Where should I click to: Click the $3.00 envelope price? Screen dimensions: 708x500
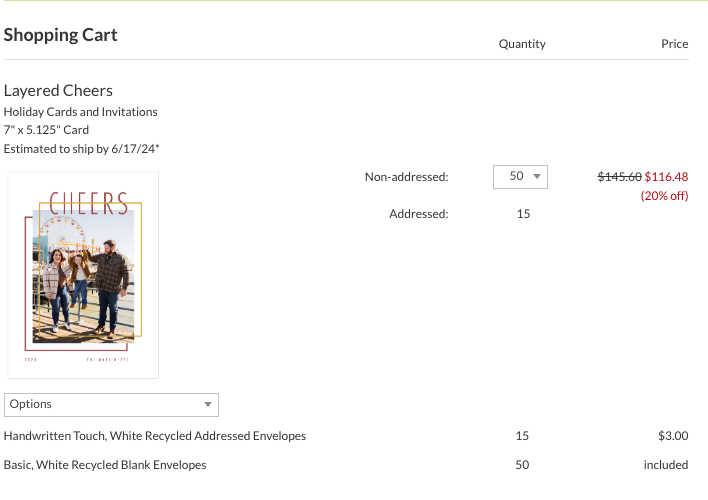coord(673,436)
